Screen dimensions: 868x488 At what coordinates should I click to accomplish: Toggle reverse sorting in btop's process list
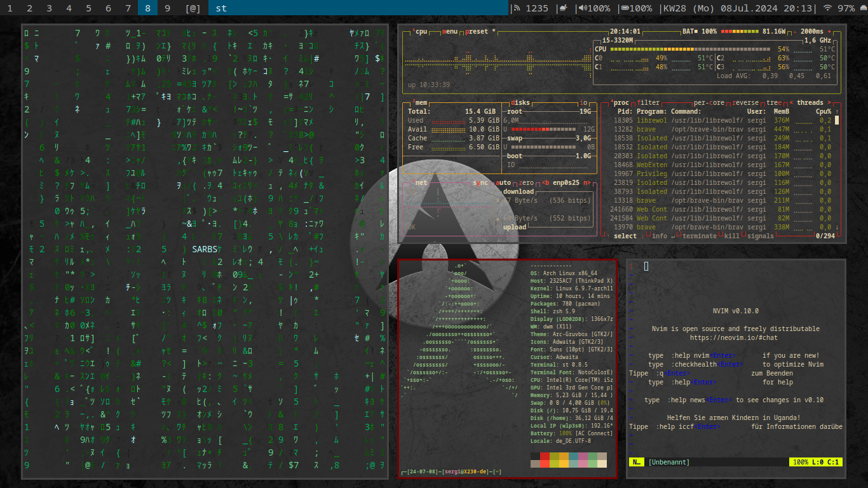click(746, 102)
